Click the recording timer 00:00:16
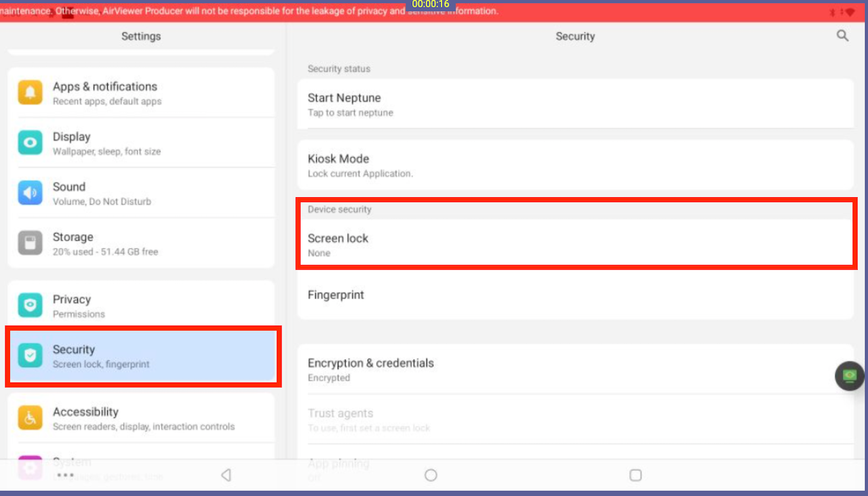The image size is (868, 496). 431,4
